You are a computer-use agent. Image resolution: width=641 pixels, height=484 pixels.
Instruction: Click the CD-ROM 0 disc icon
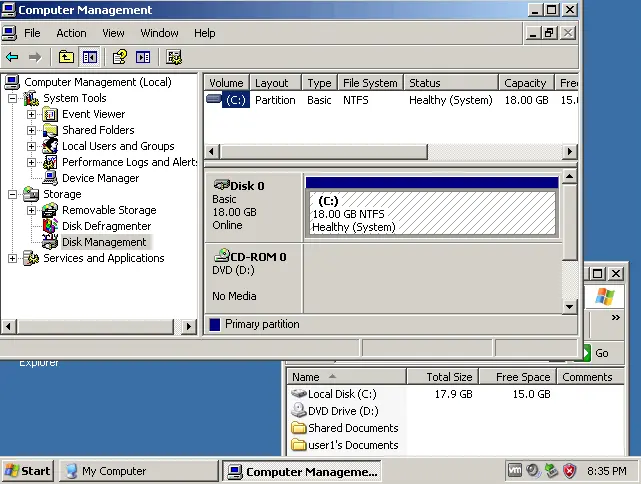tap(222, 255)
